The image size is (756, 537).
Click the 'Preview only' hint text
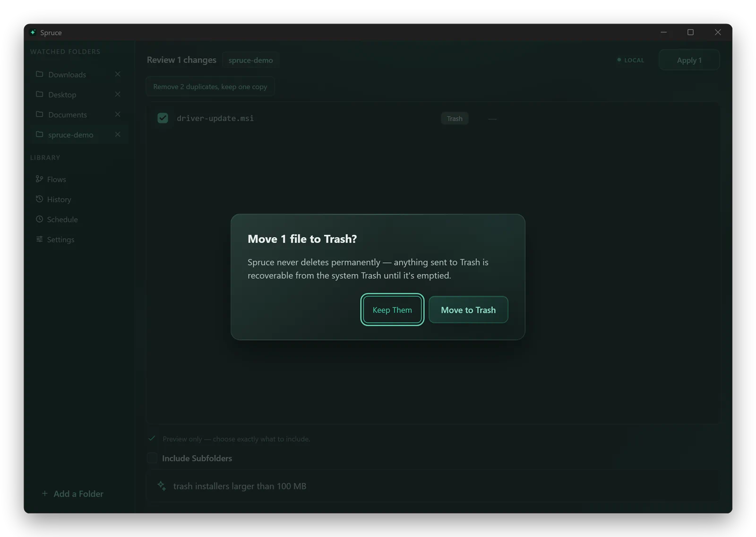click(x=236, y=439)
